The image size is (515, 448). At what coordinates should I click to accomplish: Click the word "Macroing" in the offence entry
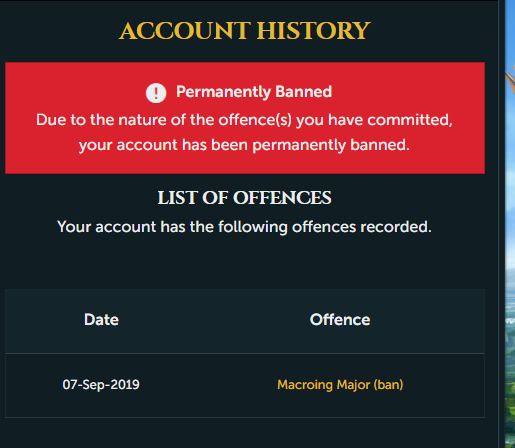coord(305,385)
